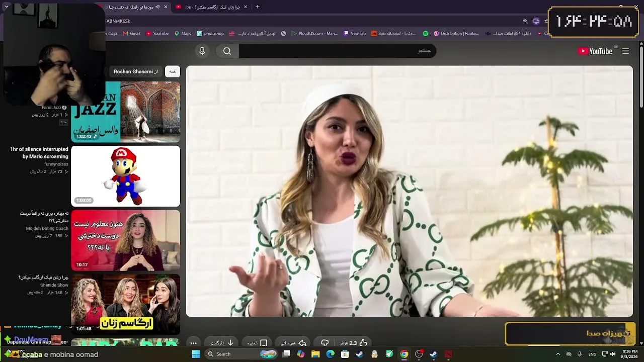
Task: Open File Explorer from the taskbar
Action: click(315, 354)
